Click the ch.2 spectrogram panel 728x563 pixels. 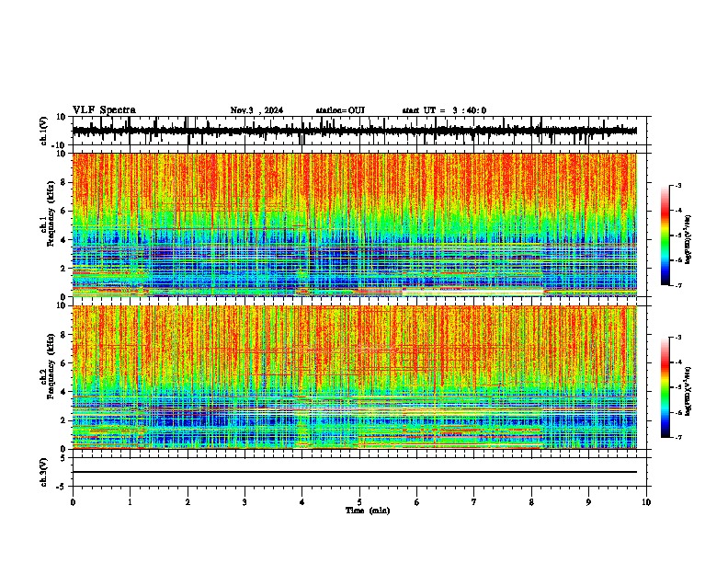pos(354,377)
